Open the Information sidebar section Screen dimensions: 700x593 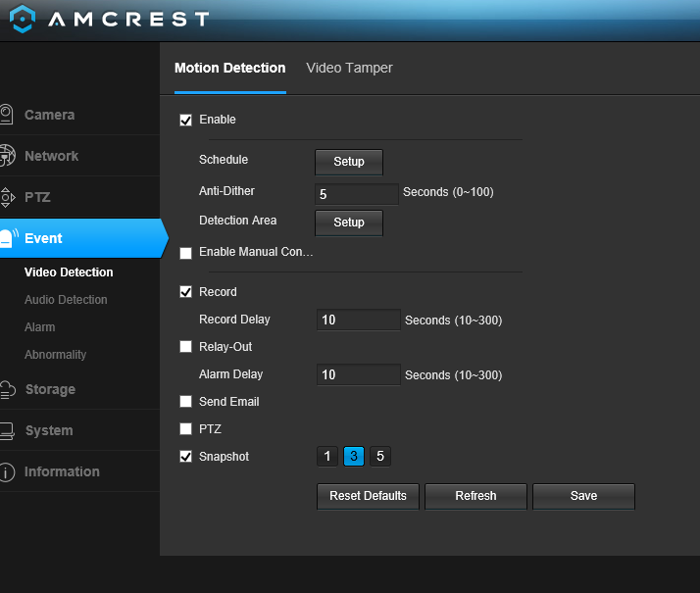[x=62, y=471]
